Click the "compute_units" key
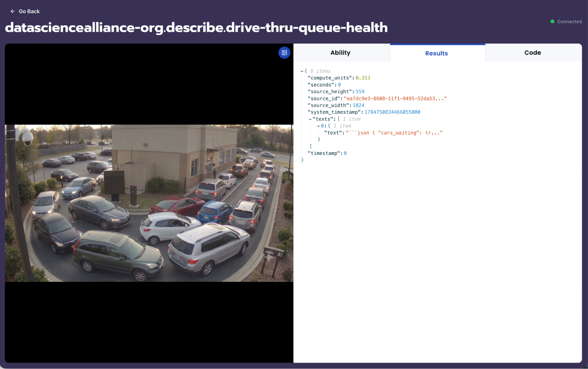The width and height of the screenshot is (588, 369). [x=329, y=78]
